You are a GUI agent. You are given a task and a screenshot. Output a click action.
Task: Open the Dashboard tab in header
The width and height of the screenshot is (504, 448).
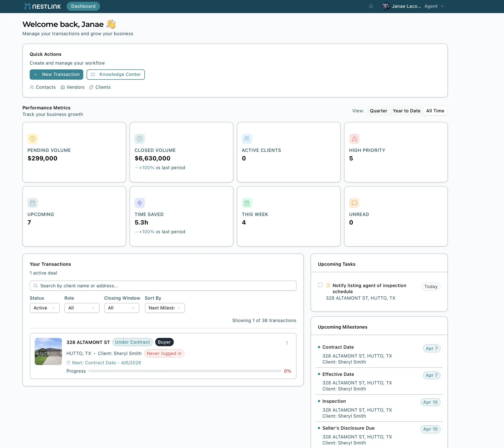pos(83,6)
